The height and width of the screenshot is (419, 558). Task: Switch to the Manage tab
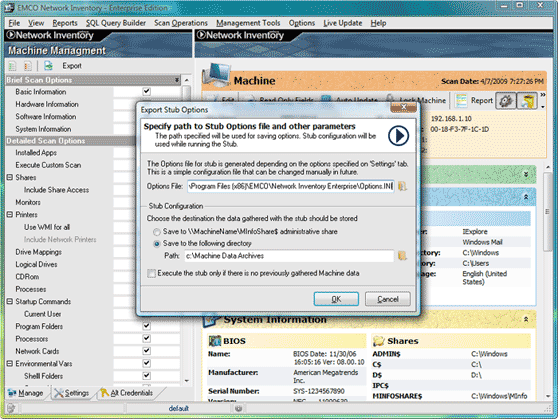[x=26, y=393]
